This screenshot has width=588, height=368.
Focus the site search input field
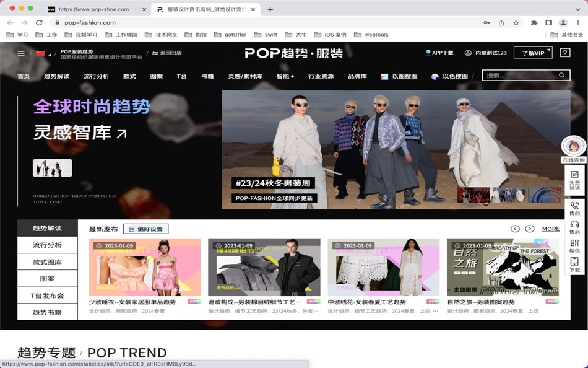coord(526,75)
